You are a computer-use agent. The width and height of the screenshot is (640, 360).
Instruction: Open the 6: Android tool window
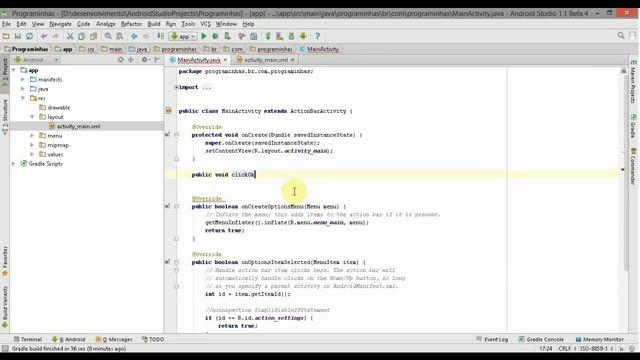click(x=69, y=339)
